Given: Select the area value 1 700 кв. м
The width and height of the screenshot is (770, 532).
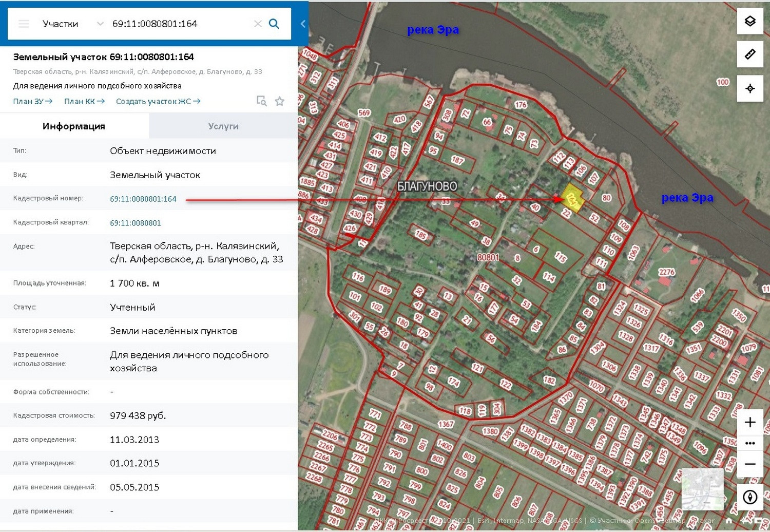Looking at the screenshot, I should (x=134, y=283).
